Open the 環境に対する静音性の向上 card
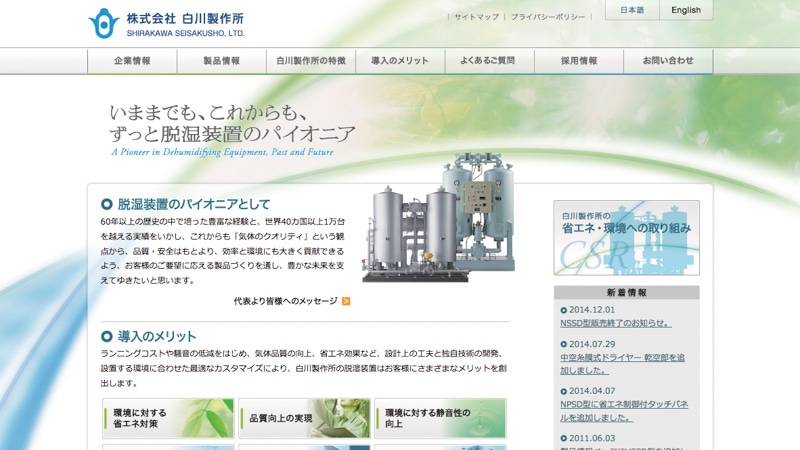The height and width of the screenshot is (450, 800). point(440,418)
